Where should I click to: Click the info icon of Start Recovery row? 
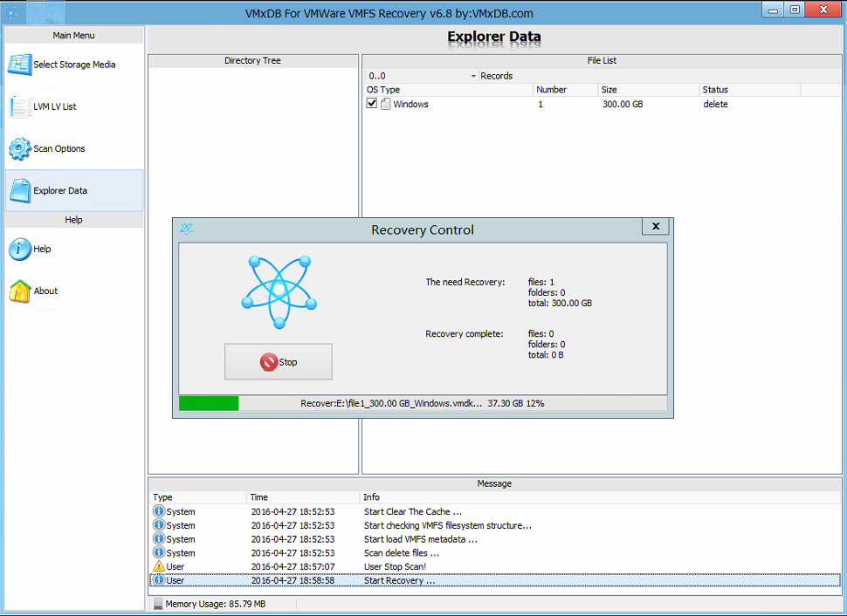coord(159,580)
